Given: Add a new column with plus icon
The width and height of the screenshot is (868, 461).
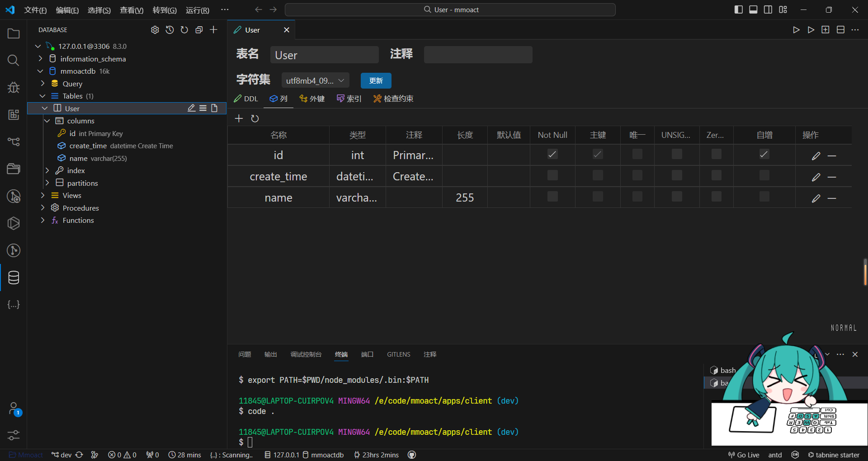Looking at the screenshot, I should (239, 118).
